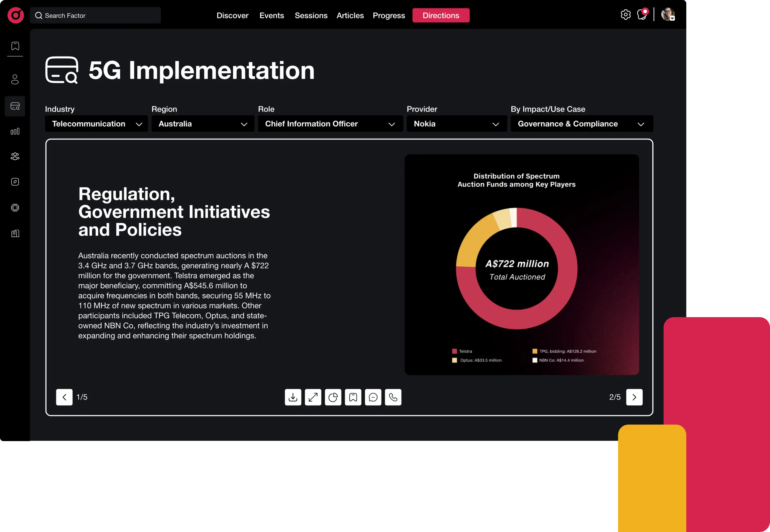Go to previous slide arrow button
Screen dimensions: 770x532
coord(64,397)
